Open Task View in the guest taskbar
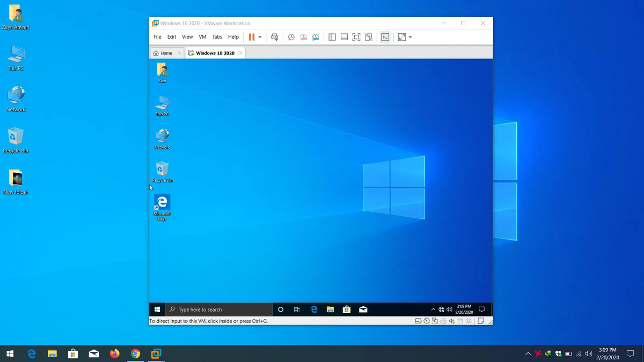This screenshot has height=362, width=644. pyautogui.click(x=297, y=309)
